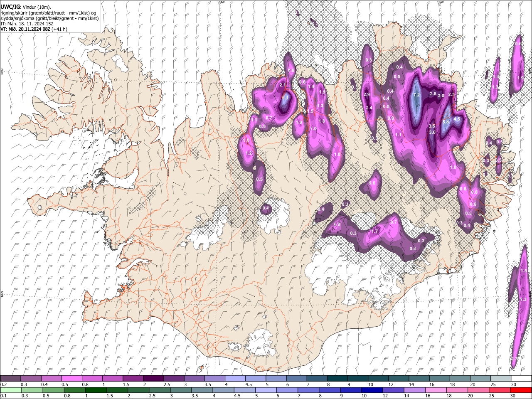The width and height of the screenshot is (532, 399).
Task: Click the 15W longitude label
Action: [x=440, y=2]
